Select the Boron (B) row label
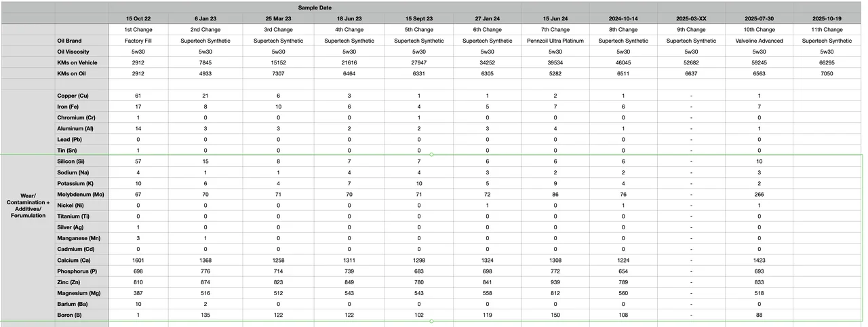Viewport: 868px width, 327px height. (x=71, y=315)
